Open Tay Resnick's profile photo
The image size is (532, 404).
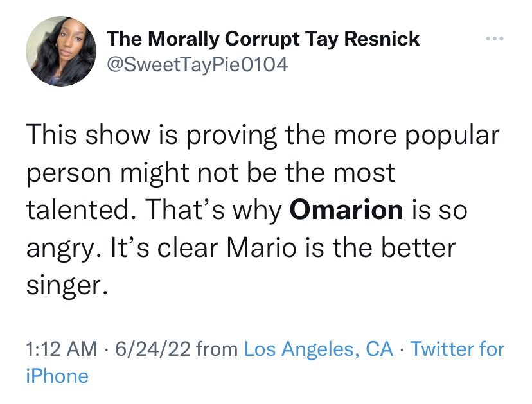61,51
